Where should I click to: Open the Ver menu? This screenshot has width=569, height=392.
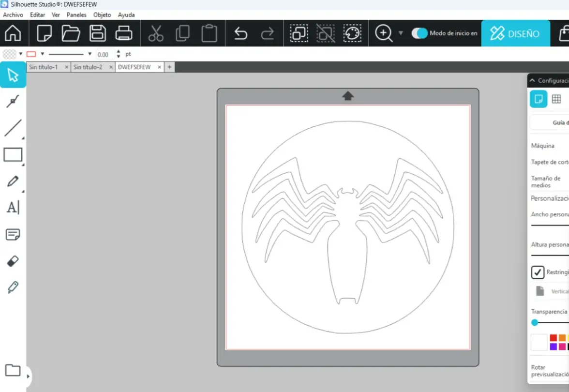point(56,15)
